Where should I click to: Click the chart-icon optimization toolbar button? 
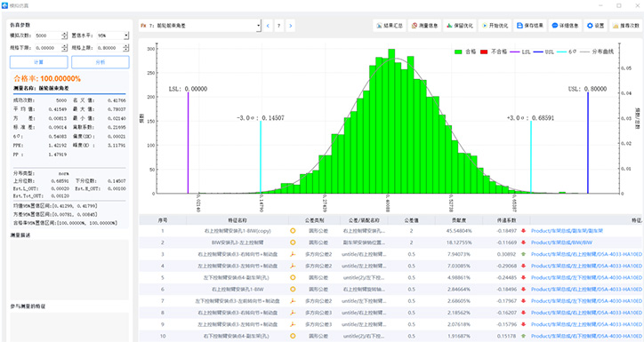pos(460,26)
